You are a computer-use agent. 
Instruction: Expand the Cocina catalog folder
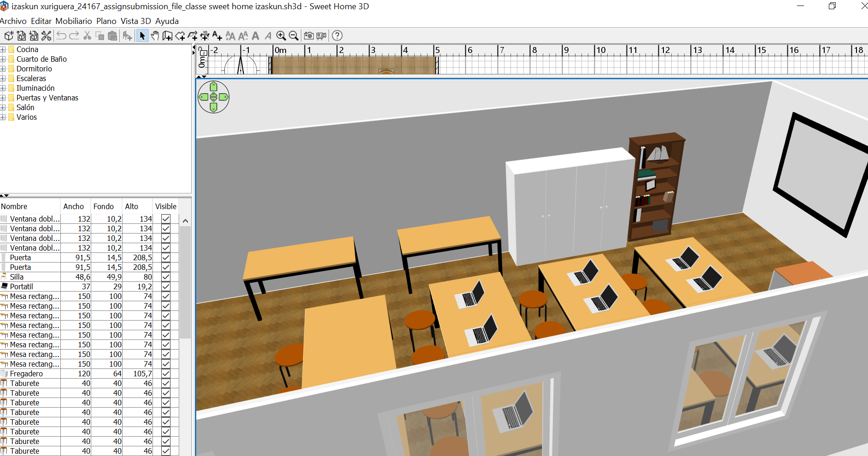(x=3, y=50)
